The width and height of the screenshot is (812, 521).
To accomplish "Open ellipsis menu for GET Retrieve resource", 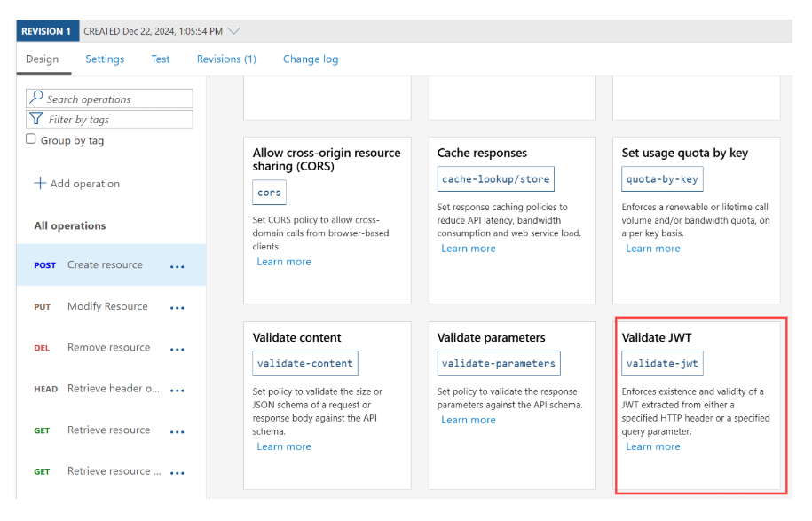I will (x=177, y=431).
